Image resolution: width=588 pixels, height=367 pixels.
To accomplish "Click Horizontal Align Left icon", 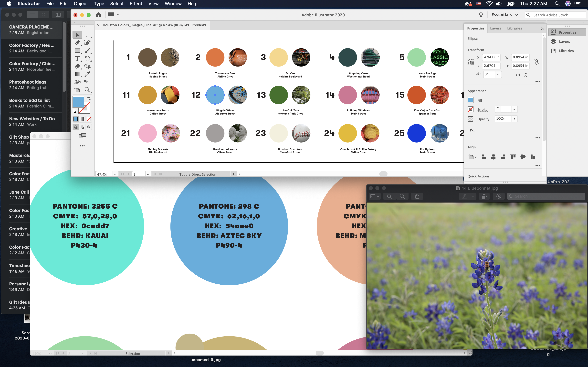I will click(483, 157).
